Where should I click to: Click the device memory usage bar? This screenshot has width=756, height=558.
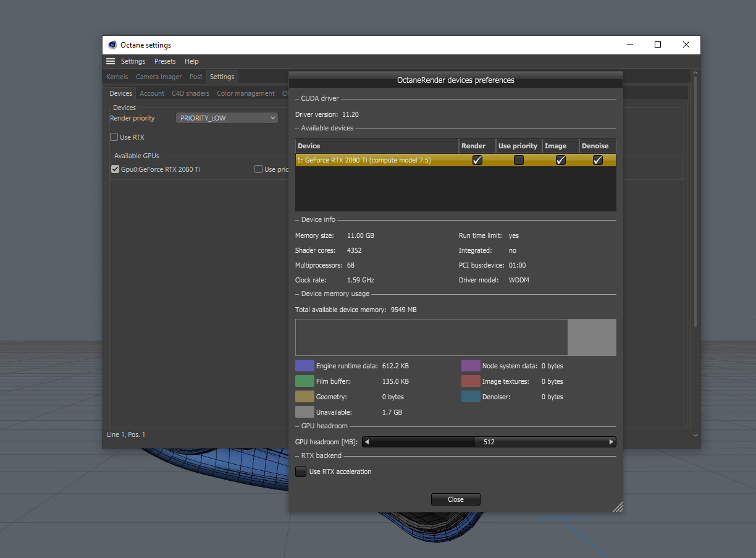(x=456, y=337)
